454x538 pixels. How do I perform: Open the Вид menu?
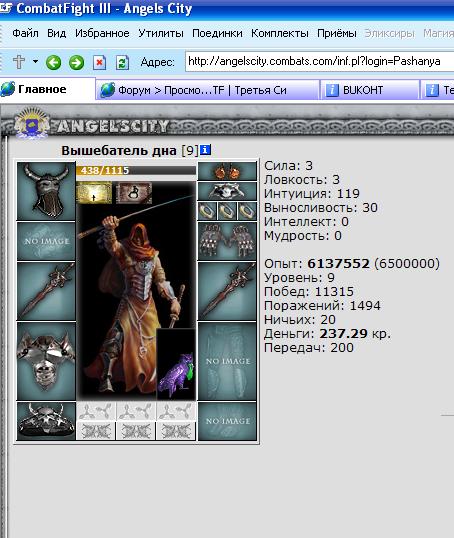[x=57, y=33]
